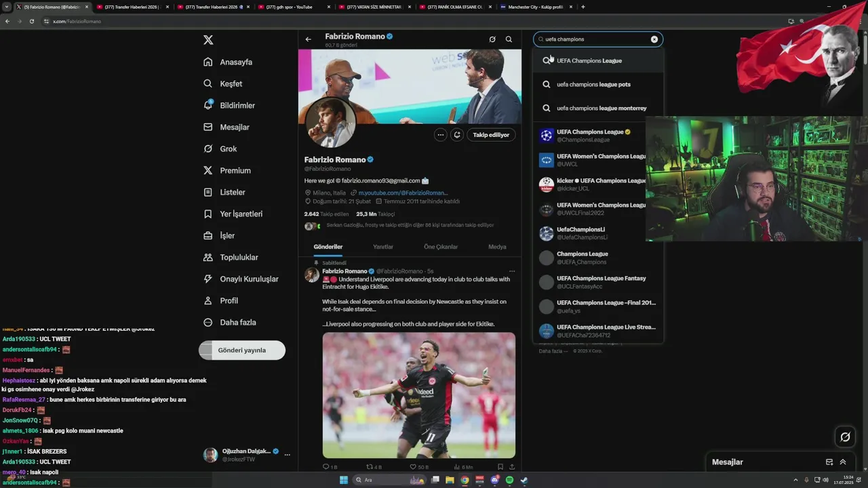This screenshot has height=488, width=868.
Task: Click the notify/refresh icon beside Takip ediliyor
Action: [457, 135]
